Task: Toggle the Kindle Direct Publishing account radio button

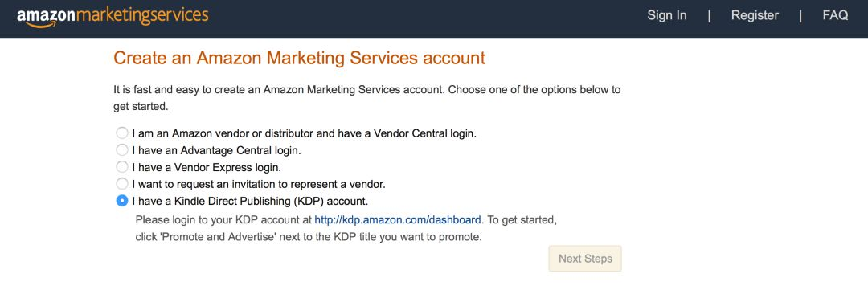Action: (122, 200)
